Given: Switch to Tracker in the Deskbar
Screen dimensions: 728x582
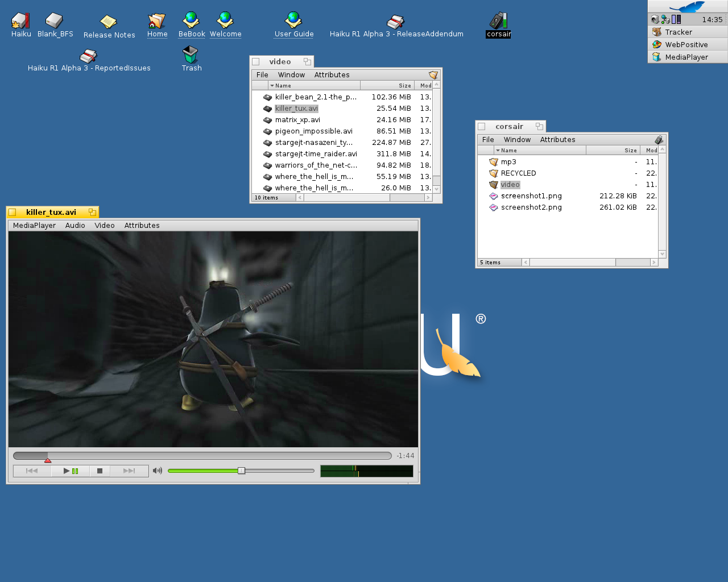Looking at the screenshot, I should click(688, 32).
